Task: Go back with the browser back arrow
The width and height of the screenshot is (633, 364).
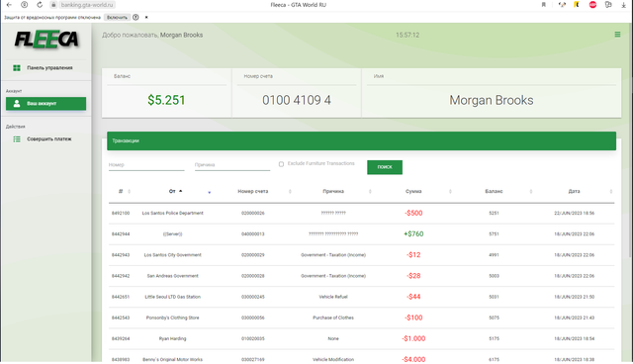Action: [x=9, y=5]
